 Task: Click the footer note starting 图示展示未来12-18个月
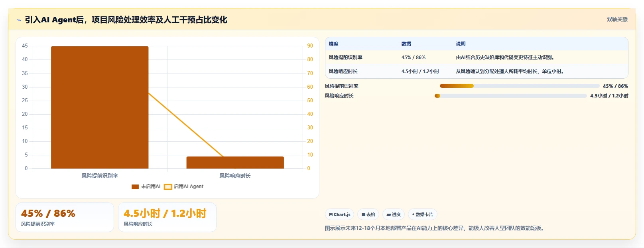click(x=435, y=228)
